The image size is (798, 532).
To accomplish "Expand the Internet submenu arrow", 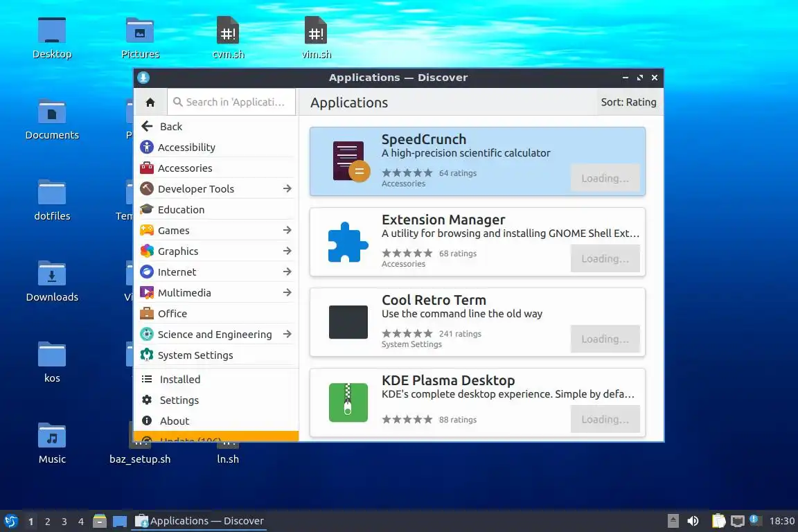I will [x=287, y=272].
